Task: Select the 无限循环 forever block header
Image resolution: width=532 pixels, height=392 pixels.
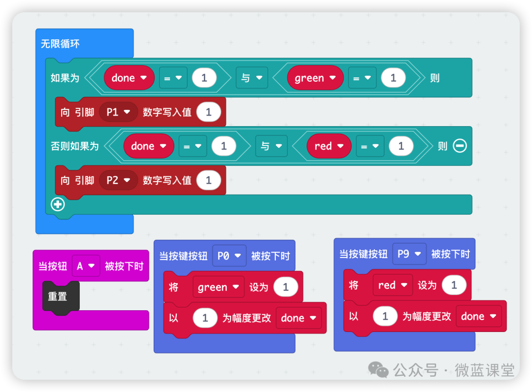Action: pos(59,43)
